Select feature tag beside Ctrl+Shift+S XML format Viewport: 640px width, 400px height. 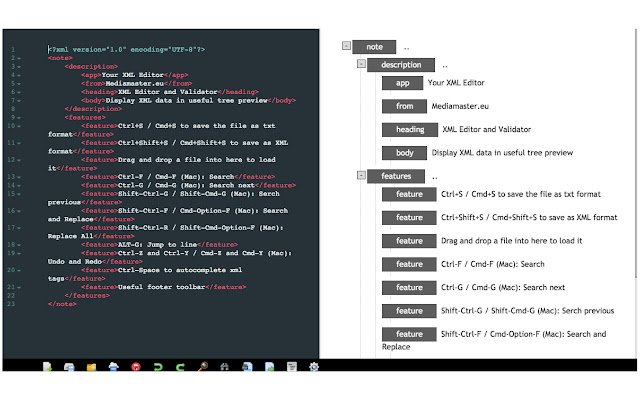[409, 218]
